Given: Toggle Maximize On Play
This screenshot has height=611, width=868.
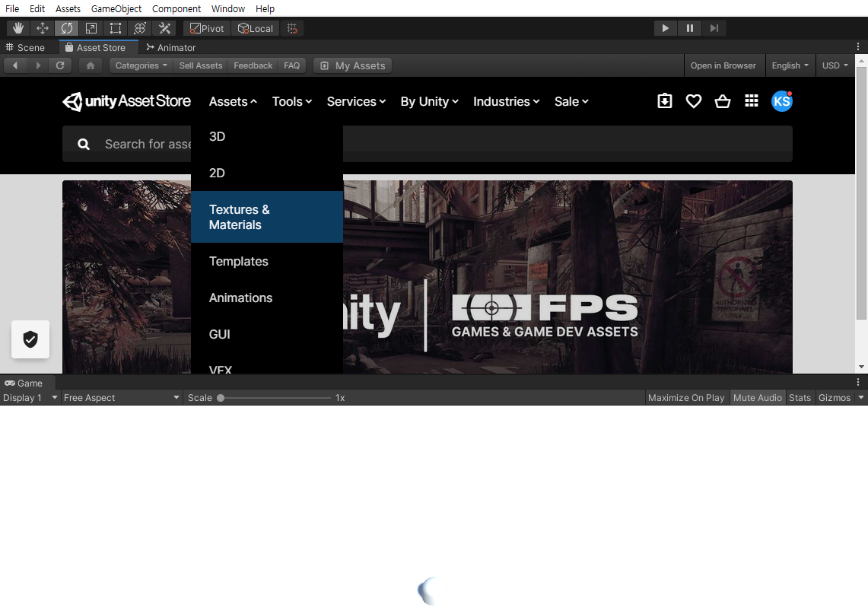Looking at the screenshot, I should [686, 397].
